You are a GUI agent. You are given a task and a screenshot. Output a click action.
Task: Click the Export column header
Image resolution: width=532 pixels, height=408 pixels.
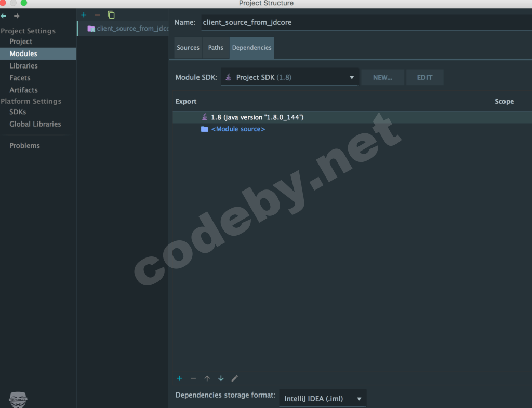coord(186,101)
